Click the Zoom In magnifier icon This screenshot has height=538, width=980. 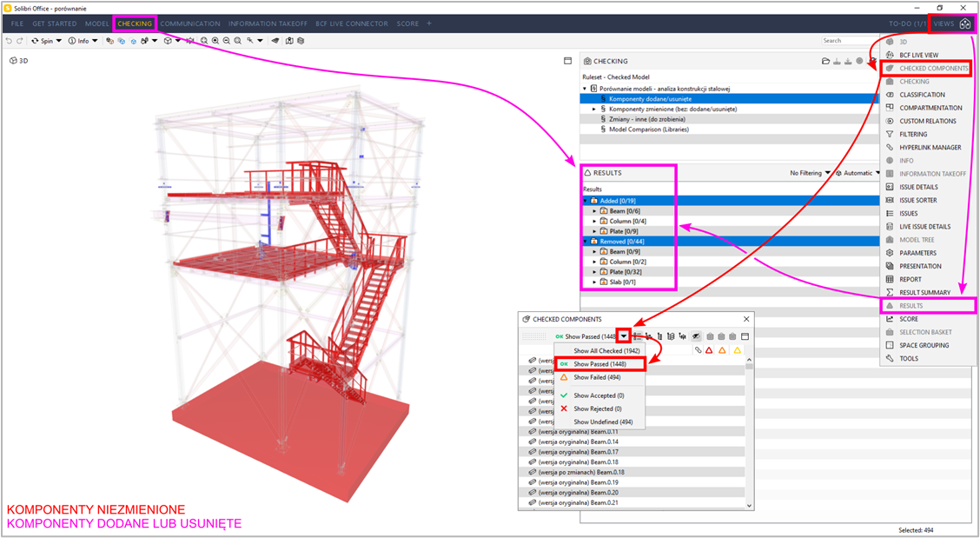coord(215,41)
